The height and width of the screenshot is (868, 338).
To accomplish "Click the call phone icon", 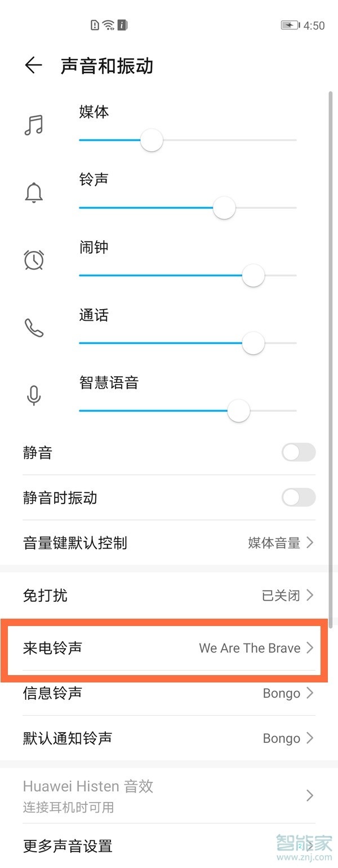I will [34, 328].
